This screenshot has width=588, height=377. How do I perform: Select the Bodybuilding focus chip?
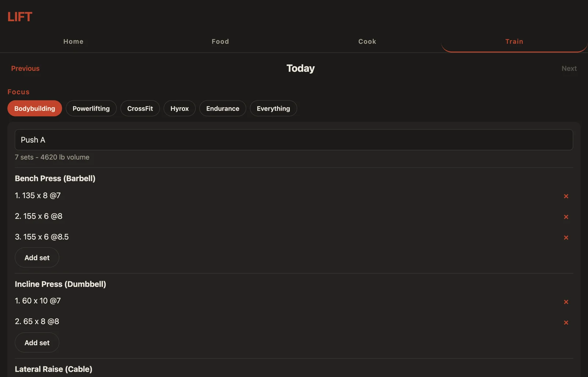pos(35,109)
